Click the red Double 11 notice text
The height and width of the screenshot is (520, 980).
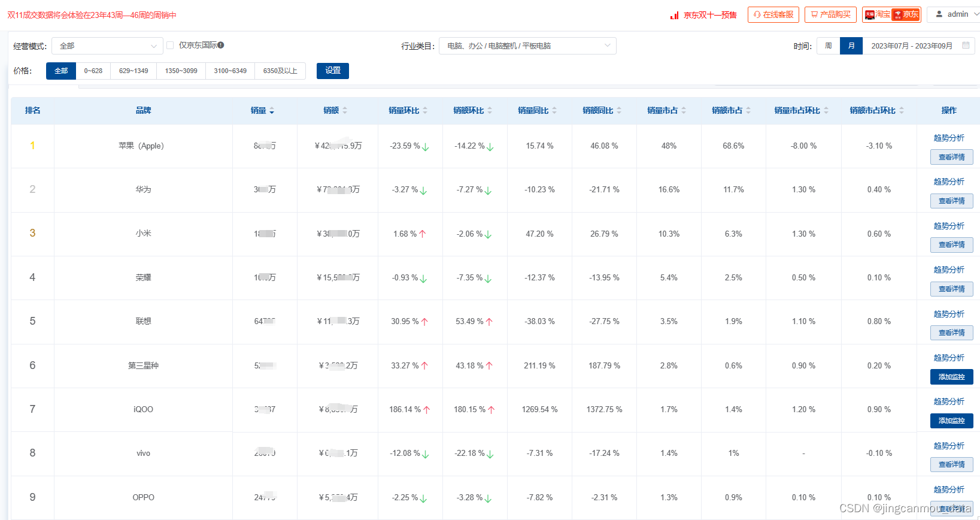click(x=92, y=15)
